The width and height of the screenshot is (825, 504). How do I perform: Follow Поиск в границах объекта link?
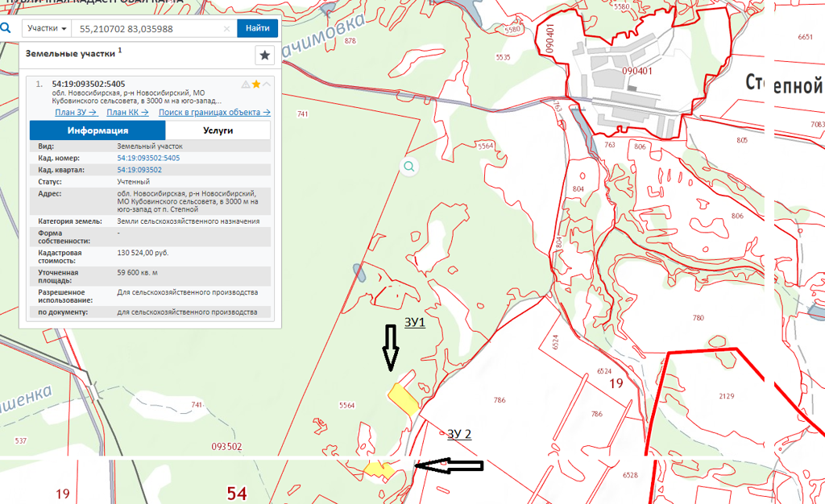tap(214, 113)
